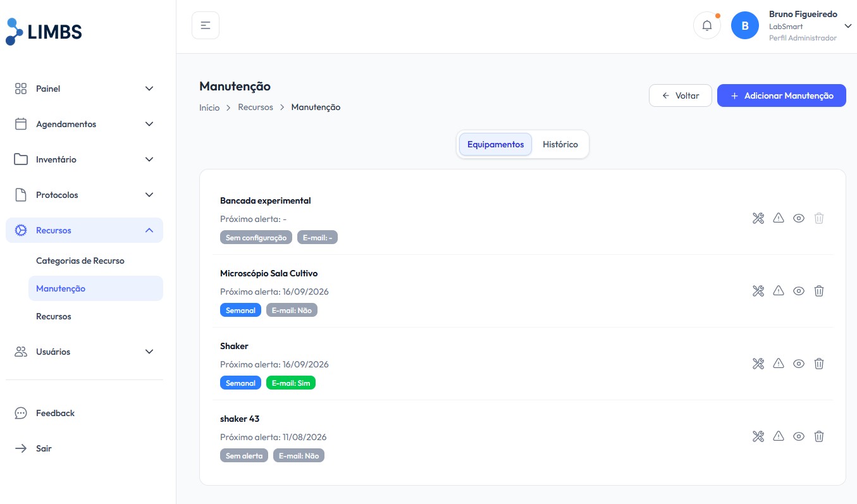The width and height of the screenshot is (857, 504).
Task: Open the notifications bell
Action: 707,26
